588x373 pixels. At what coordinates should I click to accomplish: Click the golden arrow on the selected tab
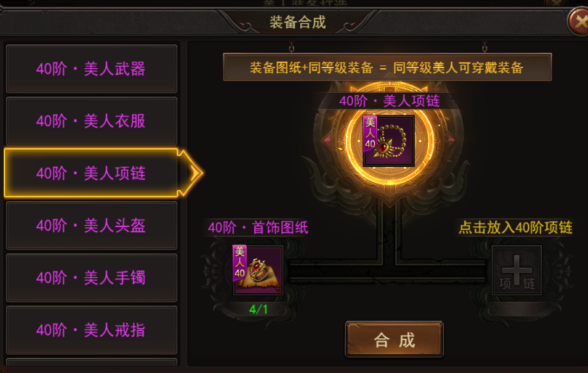point(191,173)
